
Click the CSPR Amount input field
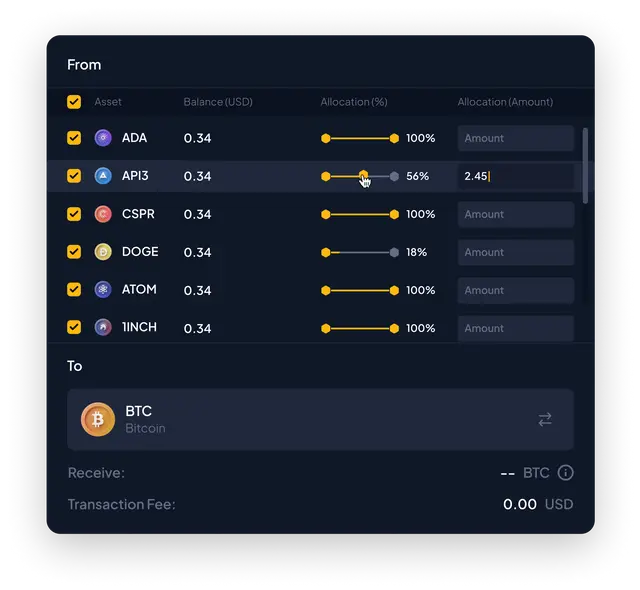pyautogui.click(x=516, y=214)
